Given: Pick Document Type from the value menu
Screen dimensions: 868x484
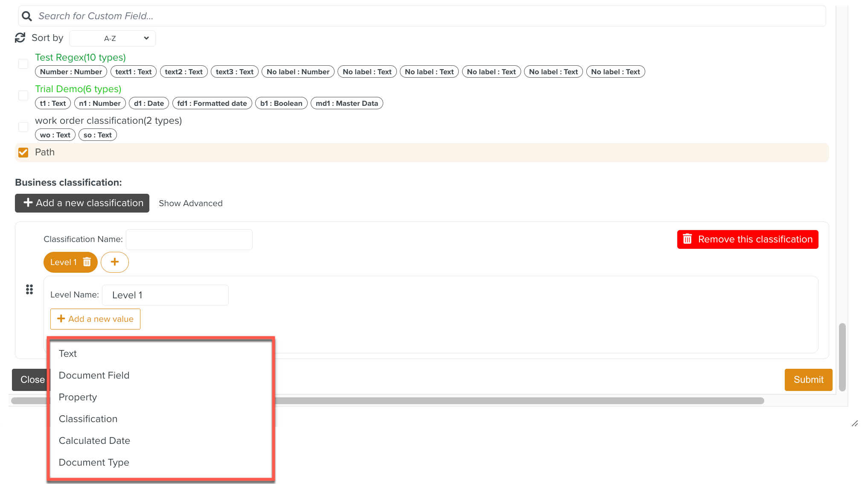Looking at the screenshot, I should (x=94, y=462).
